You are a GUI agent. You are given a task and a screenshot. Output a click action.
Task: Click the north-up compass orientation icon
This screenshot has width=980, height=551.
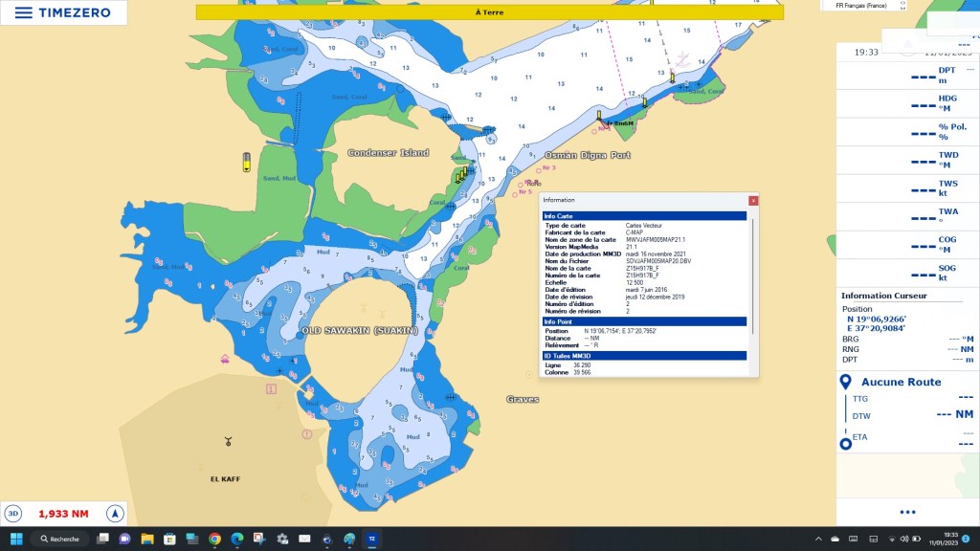[115, 514]
